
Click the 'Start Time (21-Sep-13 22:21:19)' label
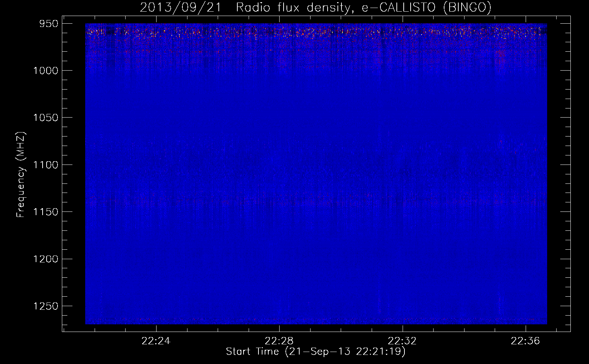coord(316,352)
